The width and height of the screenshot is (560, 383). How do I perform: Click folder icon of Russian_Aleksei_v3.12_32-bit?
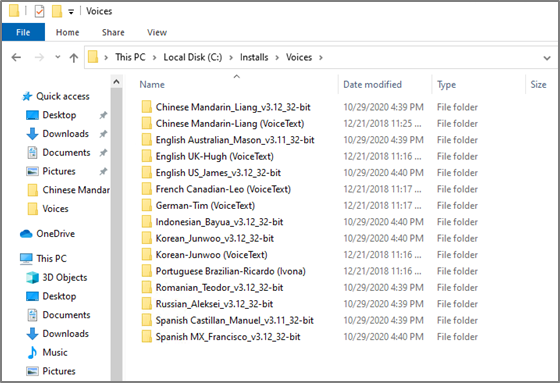point(146,304)
